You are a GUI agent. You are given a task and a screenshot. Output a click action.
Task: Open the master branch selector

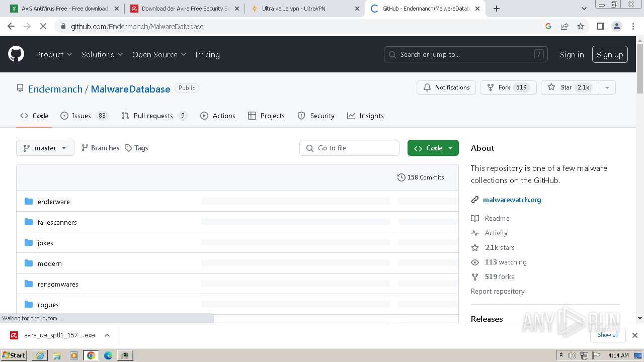(x=45, y=148)
